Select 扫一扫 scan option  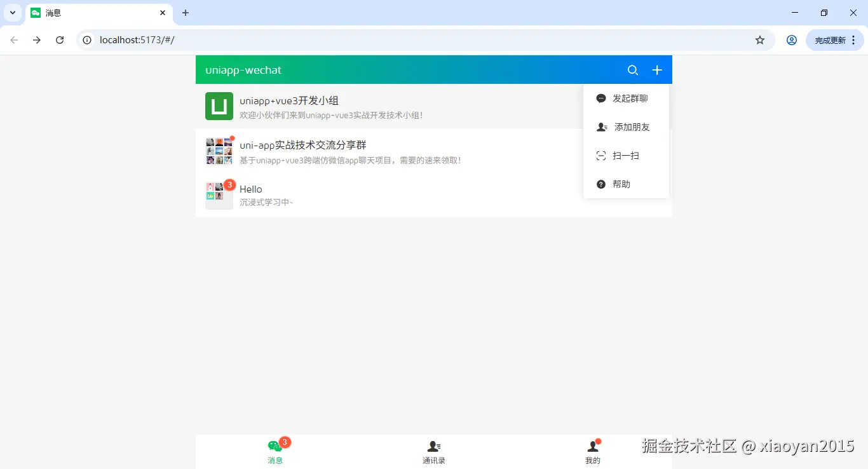[x=626, y=156]
